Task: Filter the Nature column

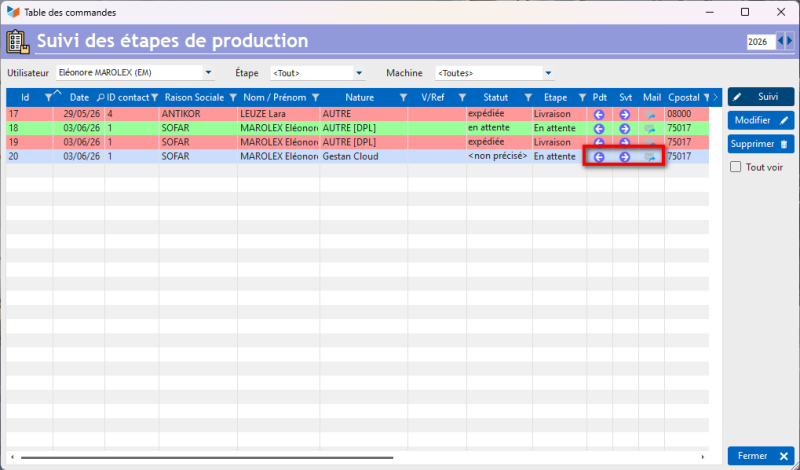Action: tap(403, 97)
